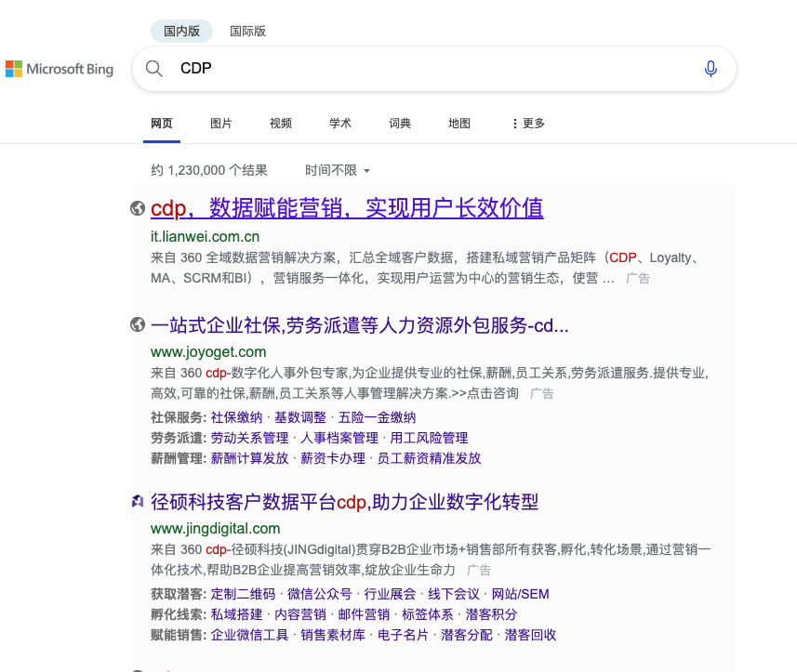Click the Microsoft Bing logo
This screenshot has height=672, width=797.
click(60, 69)
